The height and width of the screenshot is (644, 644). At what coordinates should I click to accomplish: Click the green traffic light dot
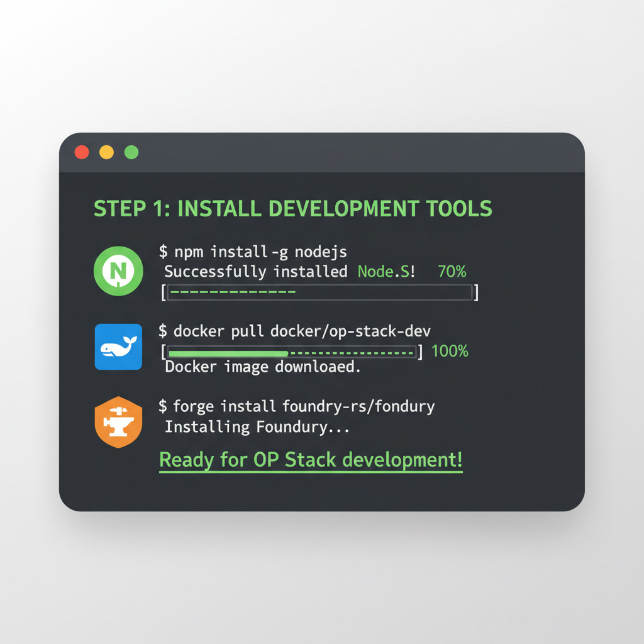(130, 151)
